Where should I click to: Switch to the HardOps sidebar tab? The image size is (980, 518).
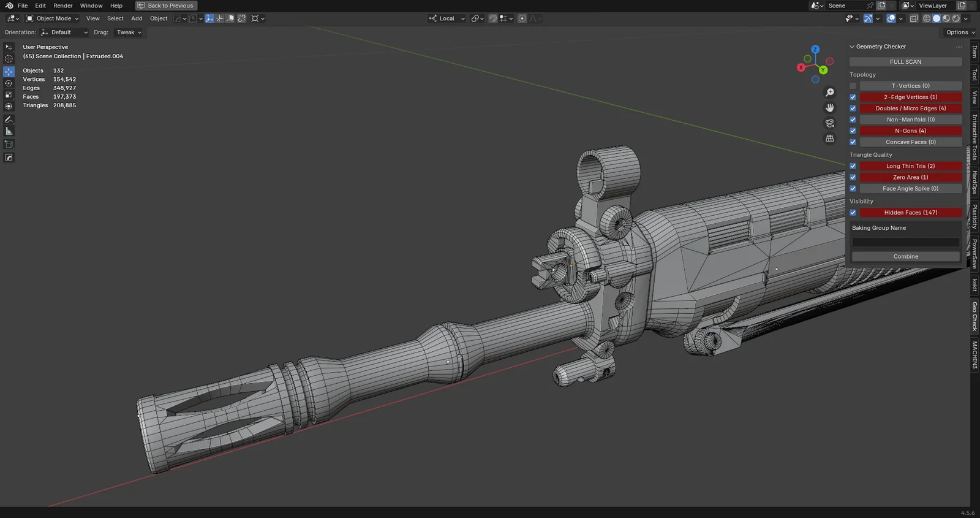[x=974, y=182]
